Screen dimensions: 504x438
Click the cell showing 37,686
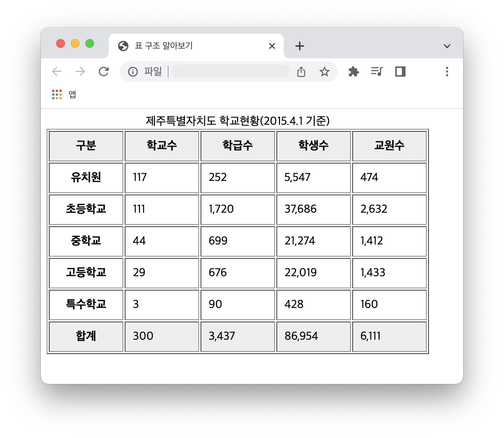click(x=314, y=210)
